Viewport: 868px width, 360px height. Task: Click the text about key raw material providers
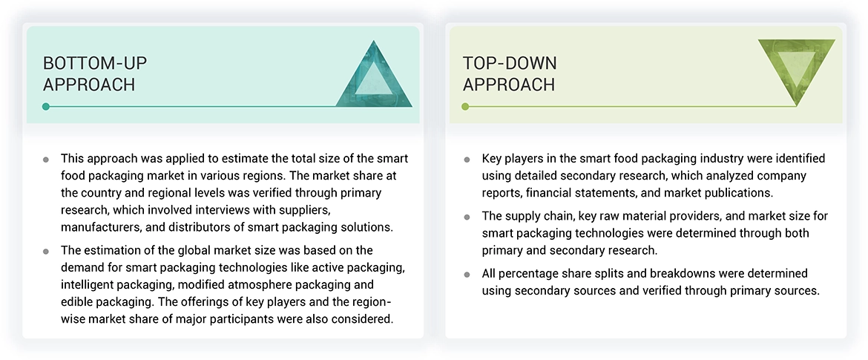click(x=653, y=233)
